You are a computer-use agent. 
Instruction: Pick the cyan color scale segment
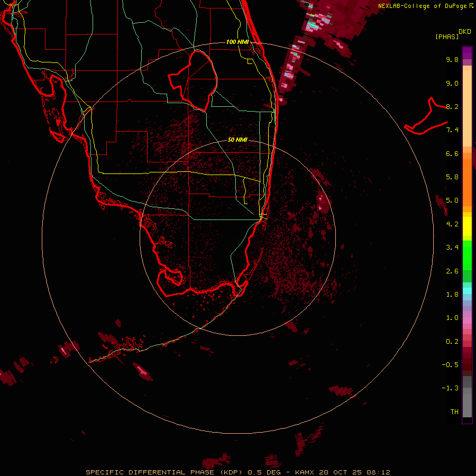467,291
